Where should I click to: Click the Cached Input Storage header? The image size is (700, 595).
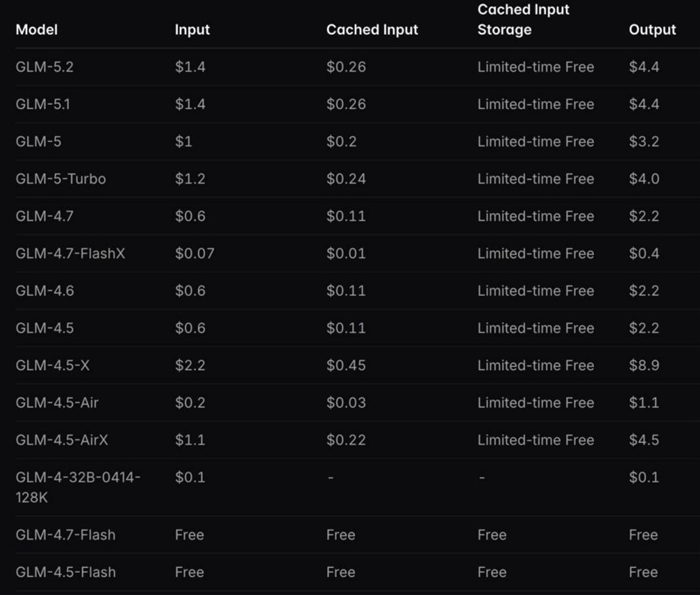pyautogui.click(x=523, y=19)
